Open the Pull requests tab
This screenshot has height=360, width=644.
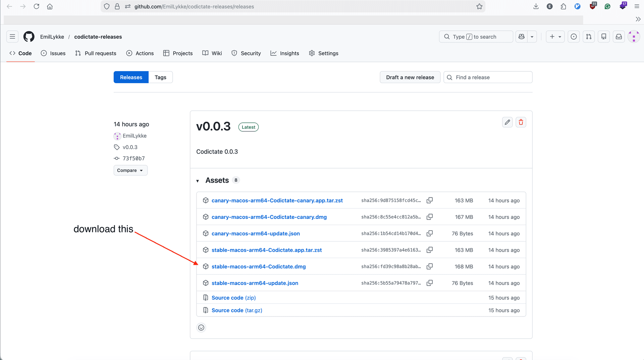tap(96, 53)
